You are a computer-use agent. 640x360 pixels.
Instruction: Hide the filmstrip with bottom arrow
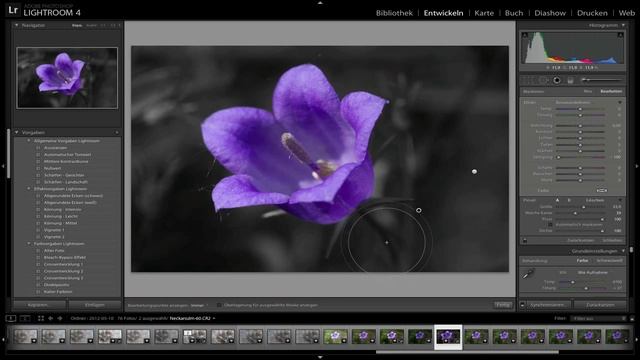320,358
